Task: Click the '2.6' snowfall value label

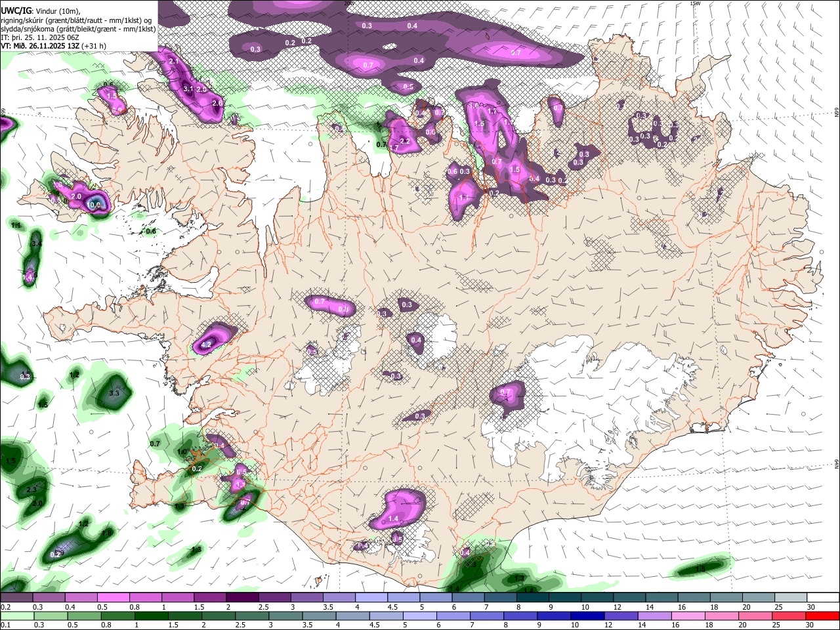Action: pos(218,104)
